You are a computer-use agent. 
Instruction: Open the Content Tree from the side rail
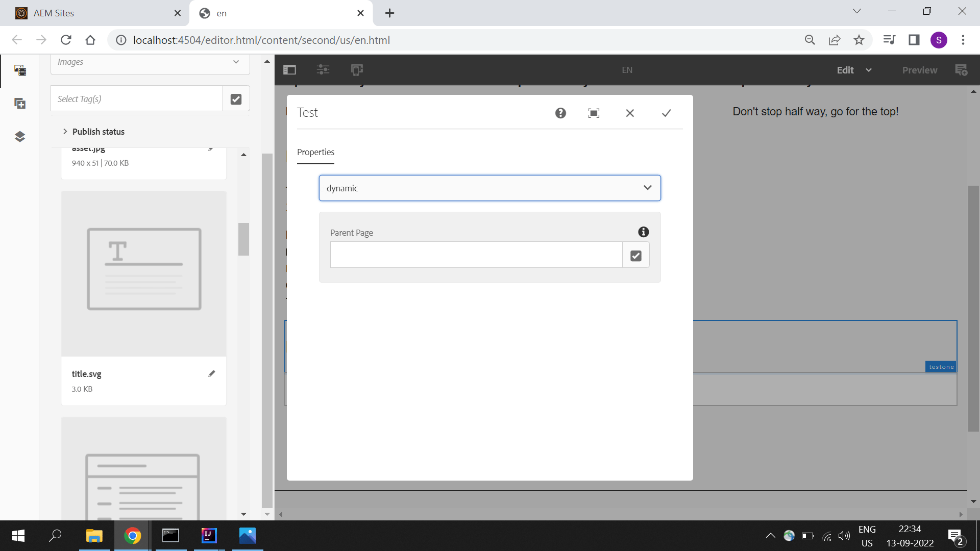[20, 136]
